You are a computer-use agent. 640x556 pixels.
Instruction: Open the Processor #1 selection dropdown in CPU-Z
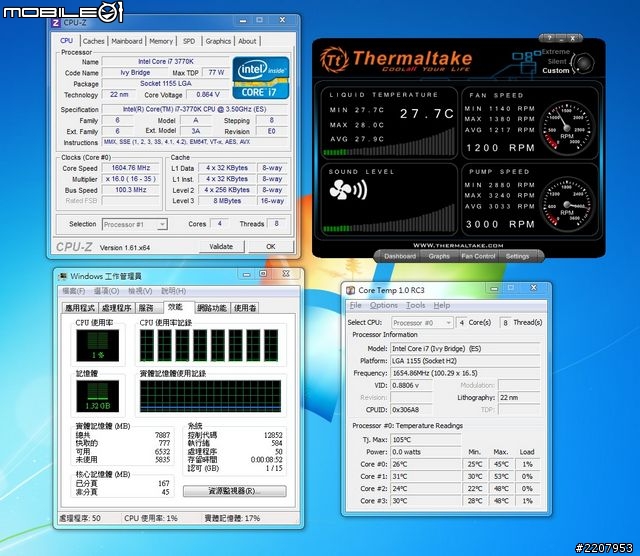(134, 225)
